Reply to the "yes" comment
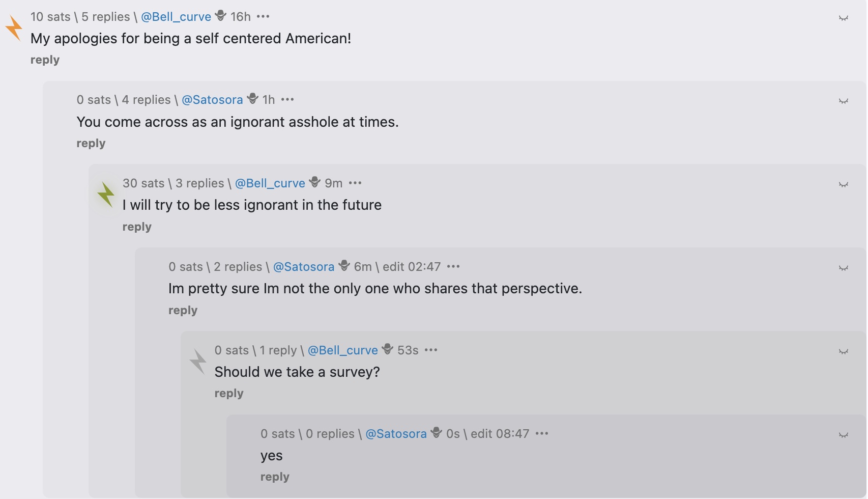This screenshot has height=499, width=868. tap(275, 477)
